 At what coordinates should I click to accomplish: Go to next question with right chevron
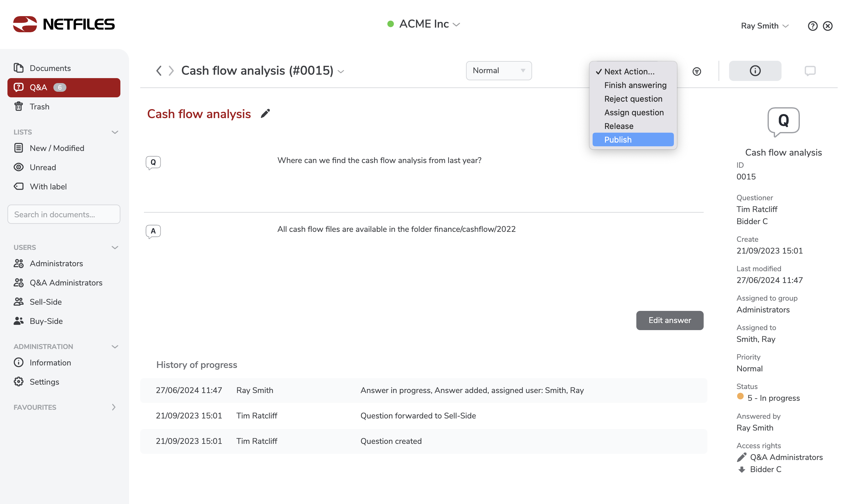171,71
